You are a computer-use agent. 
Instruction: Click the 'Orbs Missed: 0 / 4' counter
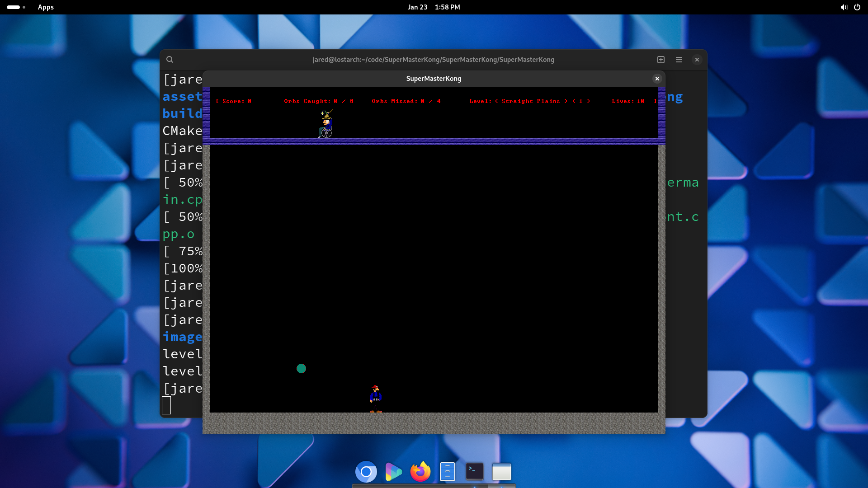tap(406, 101)
